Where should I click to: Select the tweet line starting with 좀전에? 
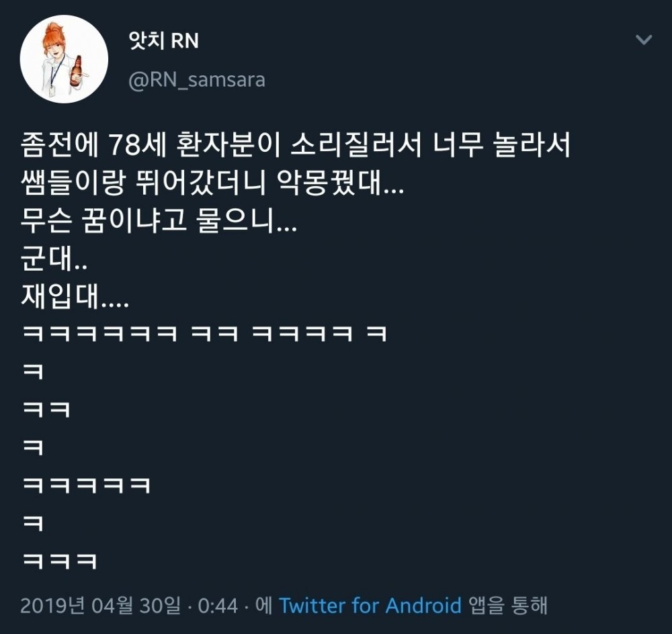click(x=295, y=145)
